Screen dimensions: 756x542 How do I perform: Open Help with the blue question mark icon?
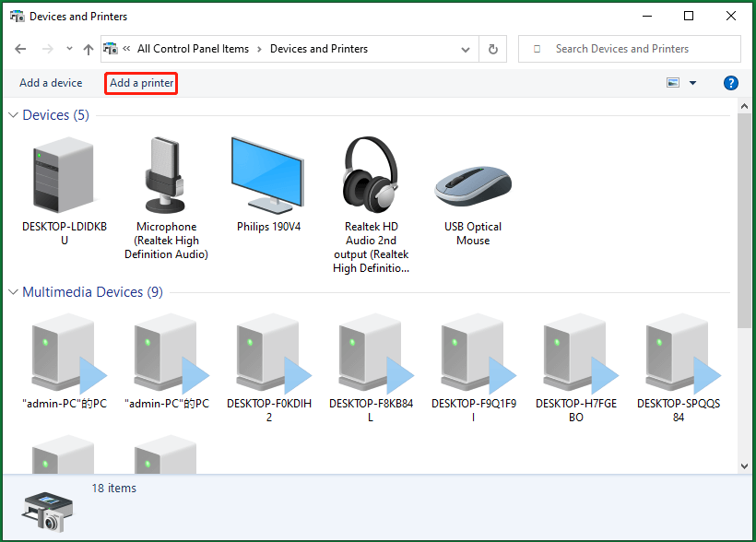pyautogui.click(x=730, y=83)
